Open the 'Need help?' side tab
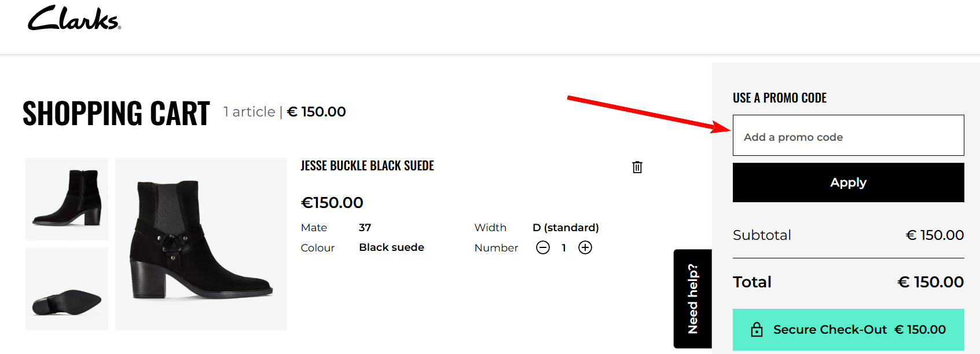This screenshot has height=354, width=980. [x=692, y=299]
